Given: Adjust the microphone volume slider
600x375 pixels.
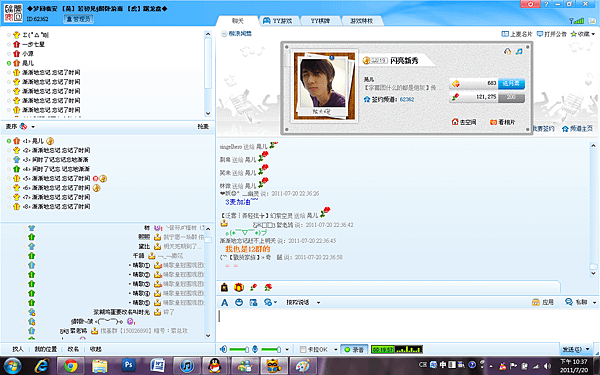Looking at the screenshot, I should point(271,349).
